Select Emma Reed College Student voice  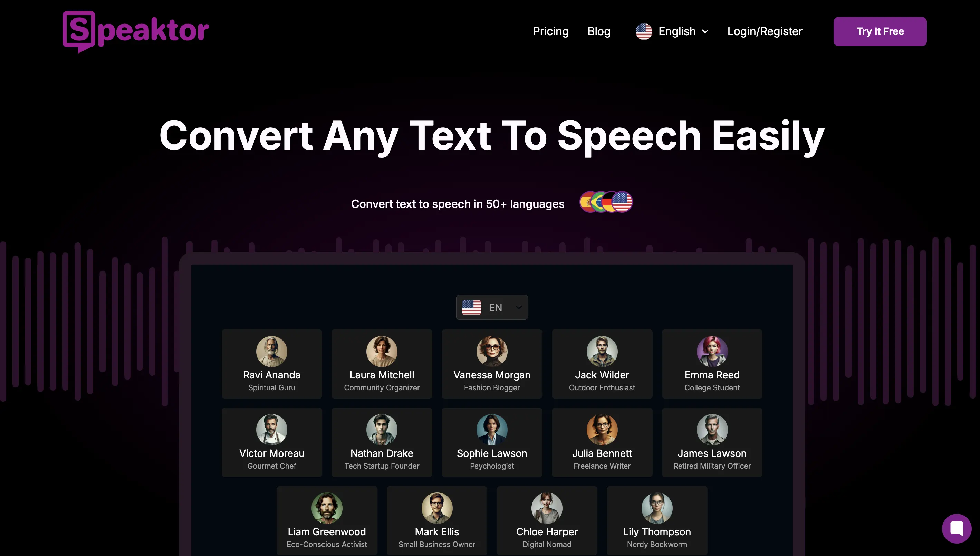point(712,364)
